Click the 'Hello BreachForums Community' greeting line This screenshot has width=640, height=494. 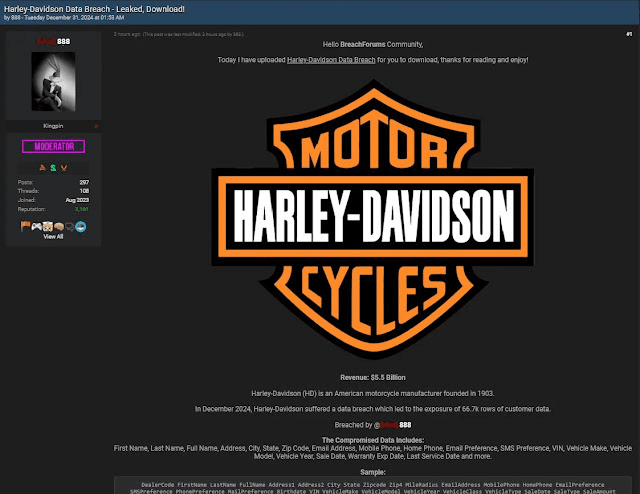(x=373, y=44)
